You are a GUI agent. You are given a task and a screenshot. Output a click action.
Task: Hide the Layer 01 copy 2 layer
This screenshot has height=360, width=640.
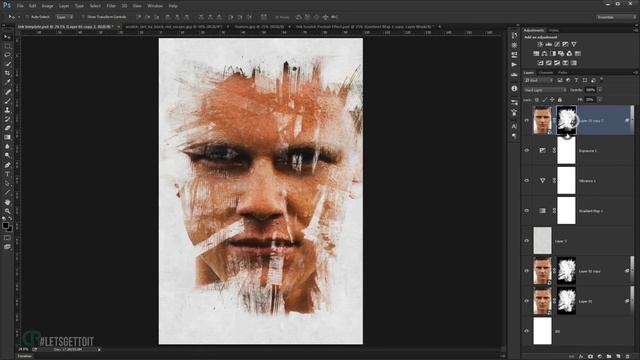(527, 120)
